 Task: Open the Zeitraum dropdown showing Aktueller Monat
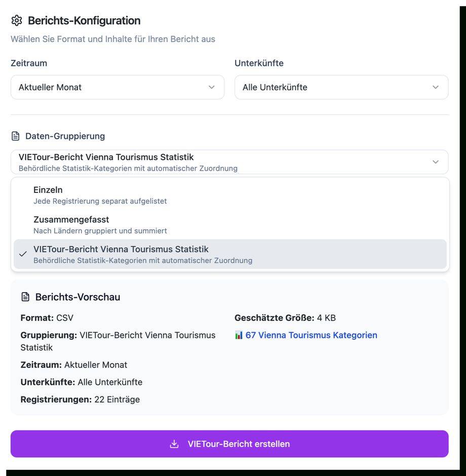tap(117, 87)
